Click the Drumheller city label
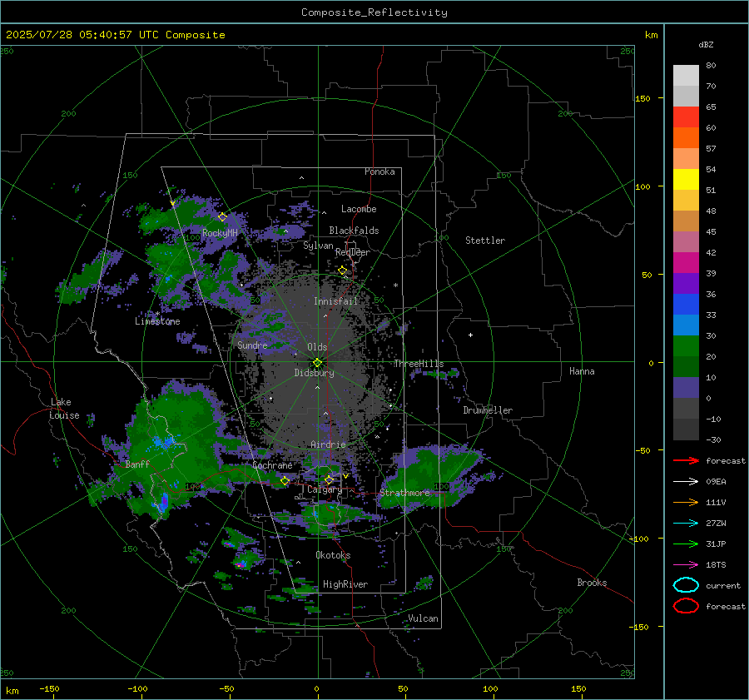 488,410
